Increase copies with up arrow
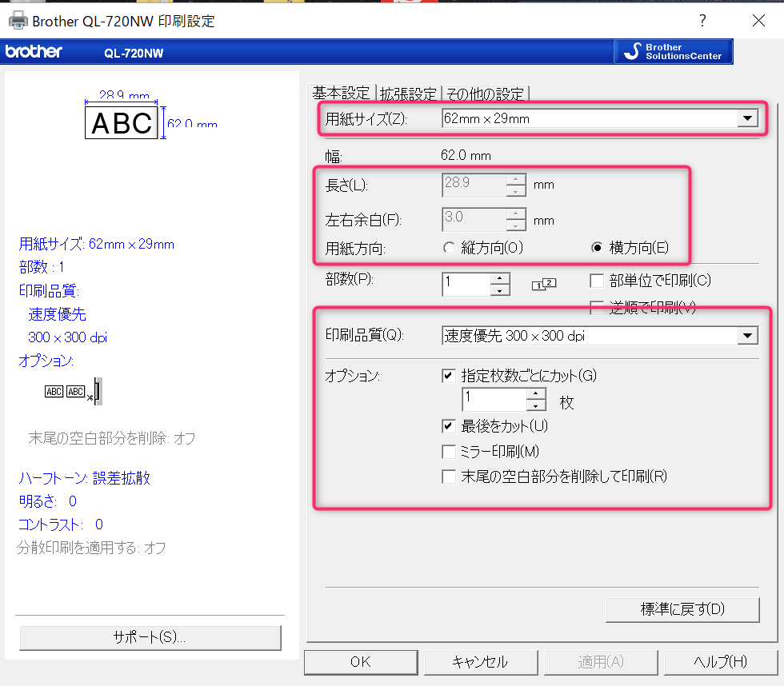Image resolution: width=784 pixels, height=686 pixels. coord(500,278)
